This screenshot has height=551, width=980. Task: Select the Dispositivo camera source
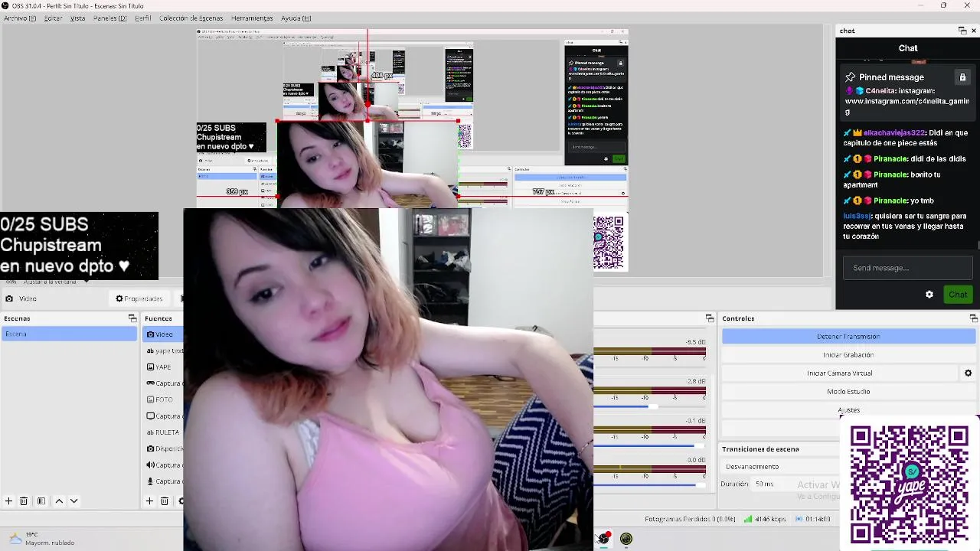(x=163, y=448)
